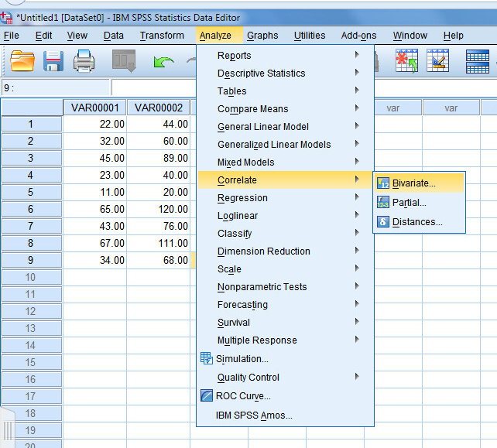Click the blue stacked-grids toolbar icon

tap(478, 61)
